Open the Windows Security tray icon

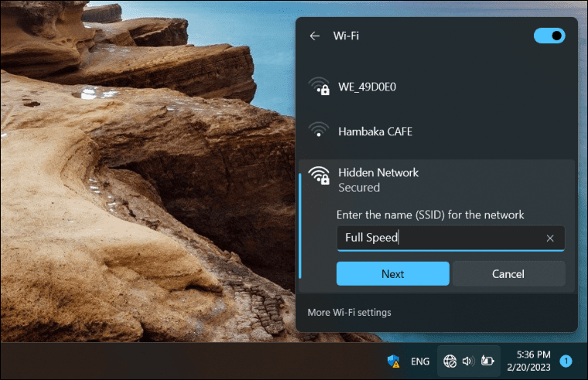pos(393,361)
